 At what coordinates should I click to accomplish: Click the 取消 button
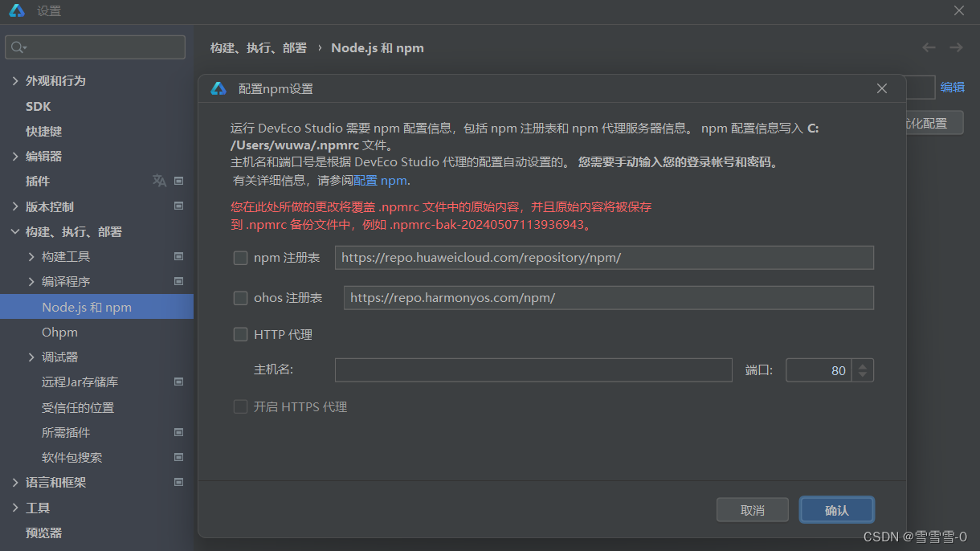[753, 510]
